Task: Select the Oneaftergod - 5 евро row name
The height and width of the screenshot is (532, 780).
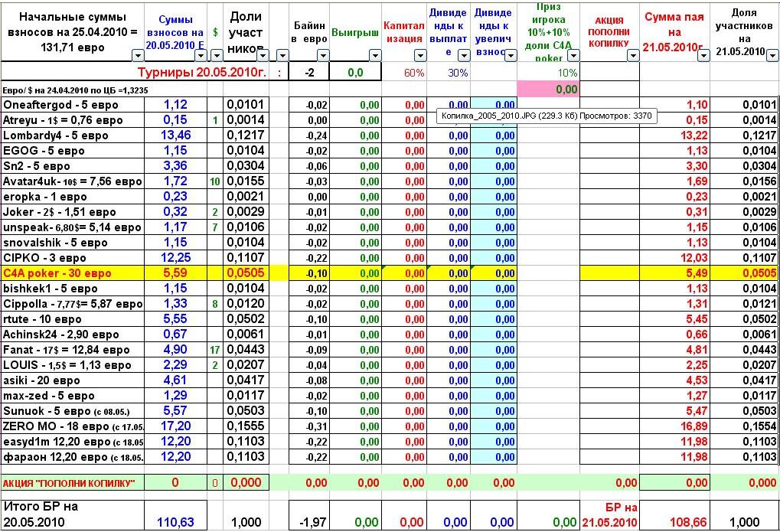Action: click(x=73, y=105)
